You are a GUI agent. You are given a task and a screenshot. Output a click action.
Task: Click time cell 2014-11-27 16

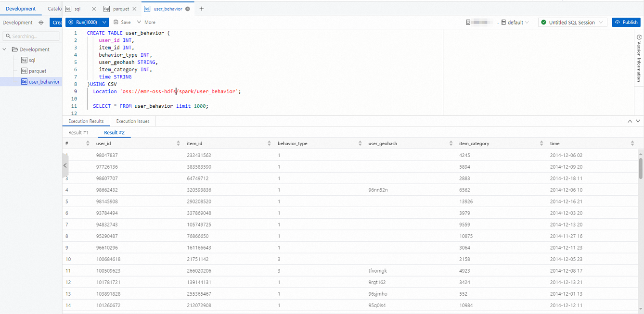[566, 236]
